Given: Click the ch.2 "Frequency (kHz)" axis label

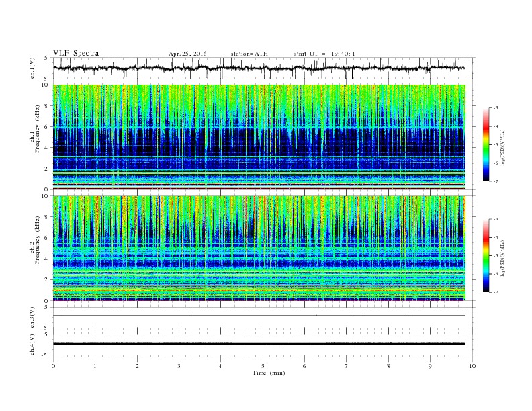Looking at the screenshot, I should click(x=37, y=239).
